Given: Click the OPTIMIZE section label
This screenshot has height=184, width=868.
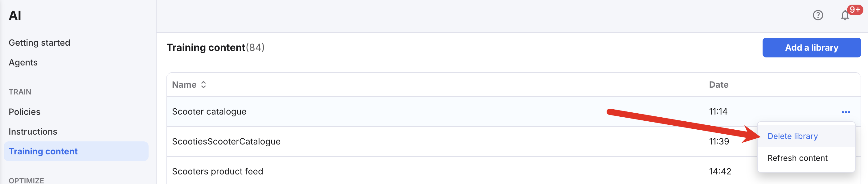Looking at the screenshot, I should (26, 180).
